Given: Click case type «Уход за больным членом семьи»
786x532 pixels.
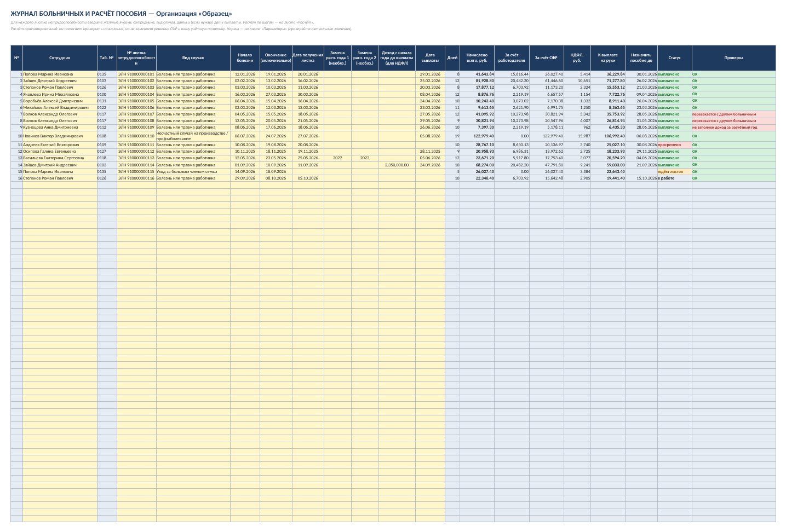Looking at the screenshot, I should (x=193, y=171).
